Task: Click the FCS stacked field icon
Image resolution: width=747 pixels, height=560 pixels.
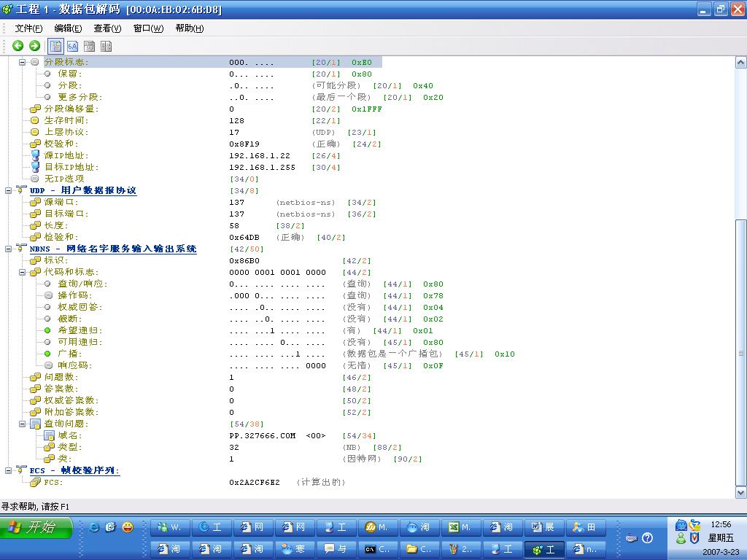Action: 34,482
